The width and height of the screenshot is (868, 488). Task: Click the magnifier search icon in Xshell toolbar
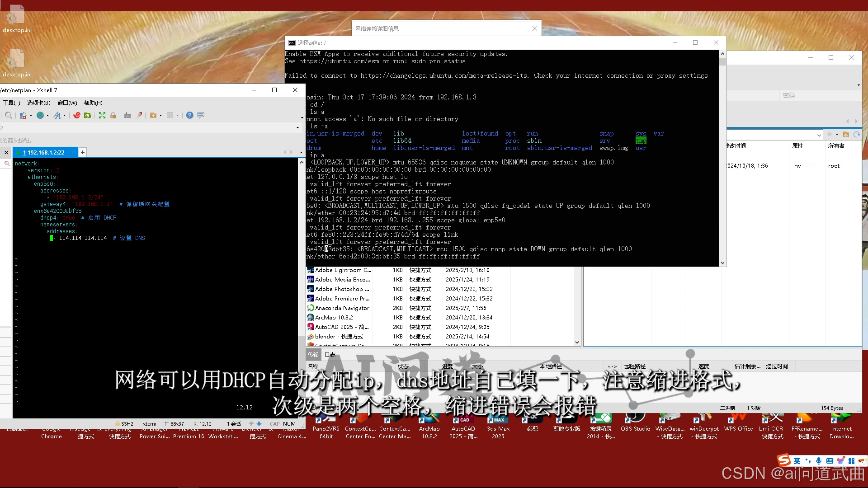[9, 115]
